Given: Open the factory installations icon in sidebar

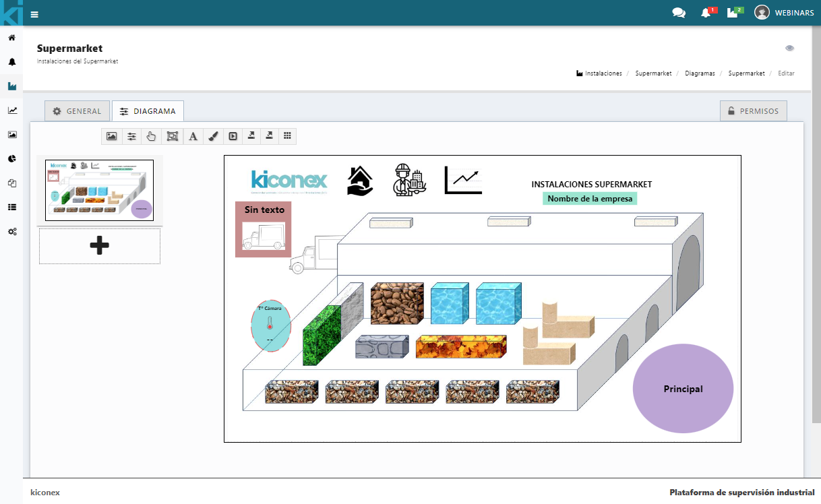Looking at the screenshot, I should click(11, 86).
